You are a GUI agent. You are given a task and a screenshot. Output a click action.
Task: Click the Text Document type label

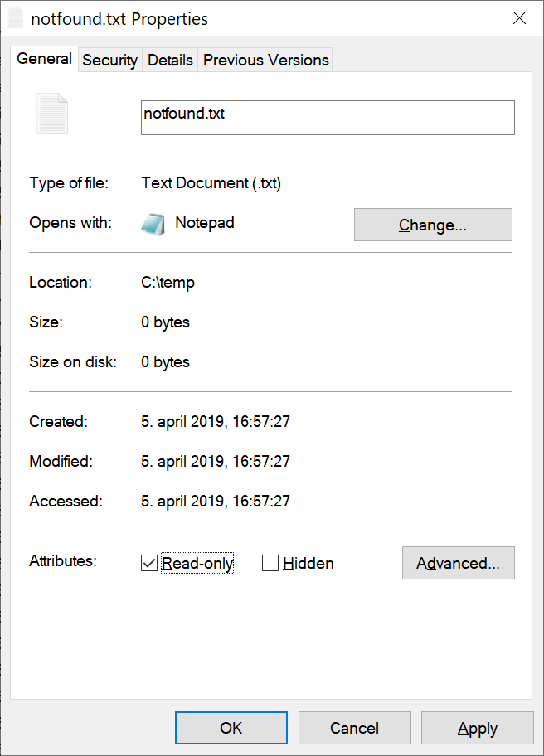[x=211, y=182]
